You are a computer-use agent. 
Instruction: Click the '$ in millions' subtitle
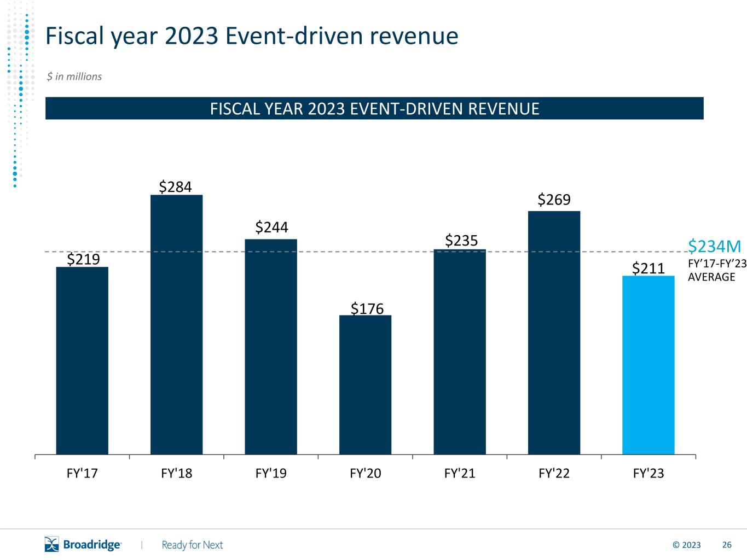74,77
